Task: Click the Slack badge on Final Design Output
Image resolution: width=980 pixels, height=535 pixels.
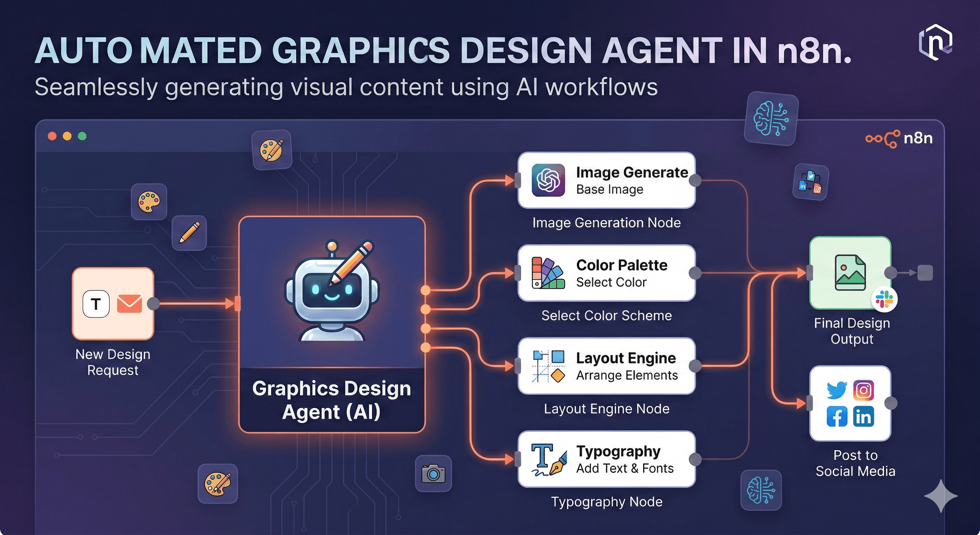Action: [884, 299]
